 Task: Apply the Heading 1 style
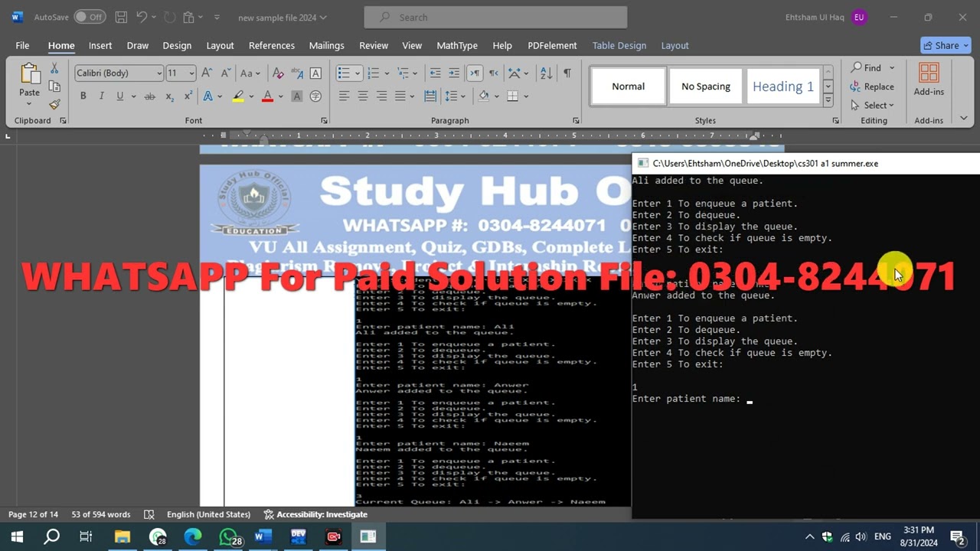782,86
